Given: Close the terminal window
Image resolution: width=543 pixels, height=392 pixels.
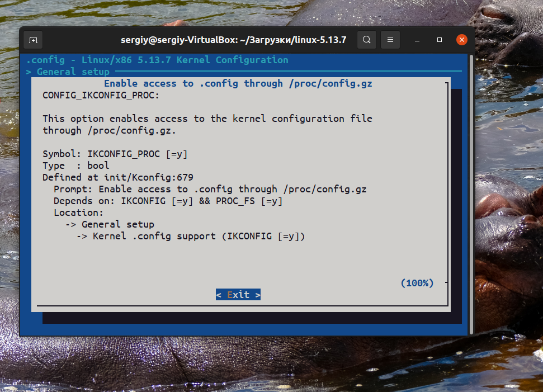Looking at the screenshot, I should tap(461, 40).
